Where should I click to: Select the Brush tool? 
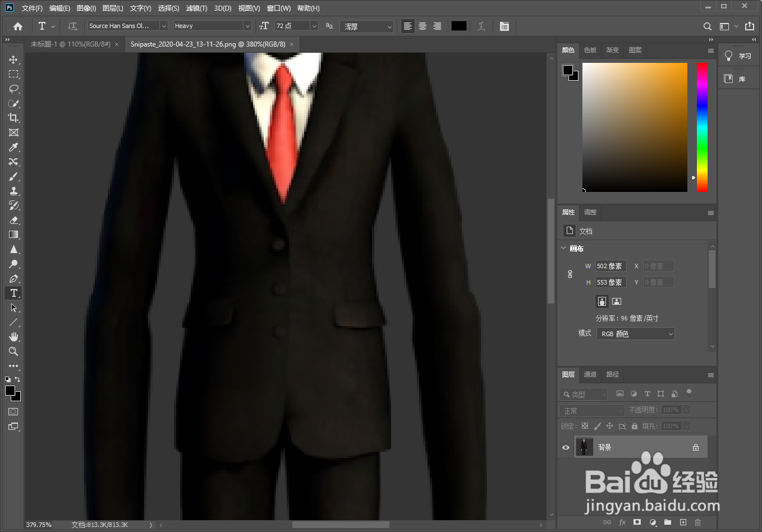click(x=13, y=176)
